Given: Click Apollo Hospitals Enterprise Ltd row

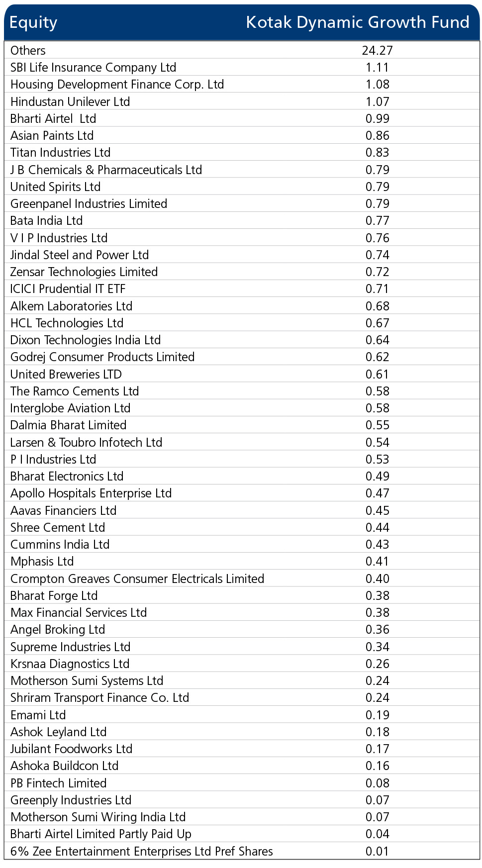Looking at the screenshot, I should 242,493.
